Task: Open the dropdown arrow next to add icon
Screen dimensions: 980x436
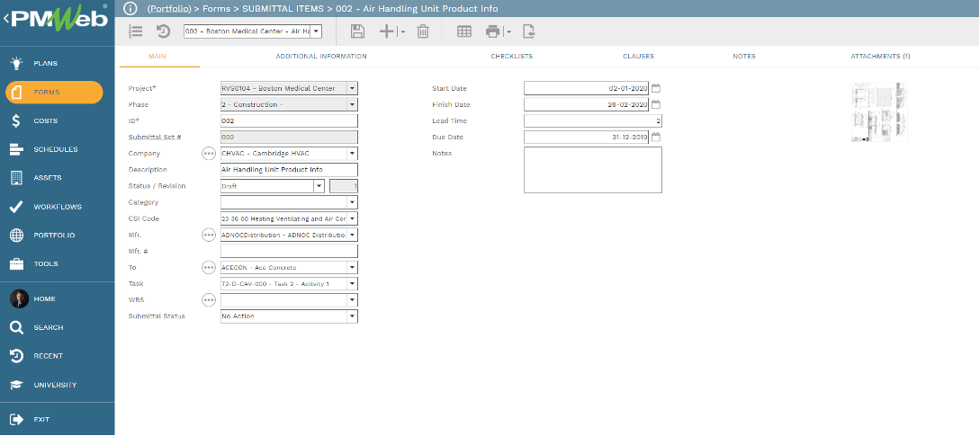Action: click(402, 31)
